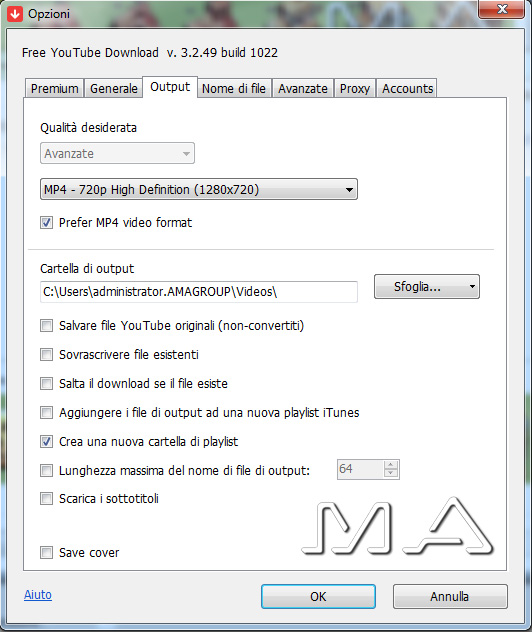Enable Salvare file YouTube originali option
Image resolution: width=532 pixels, height=632 pixels.
[46, 325]
